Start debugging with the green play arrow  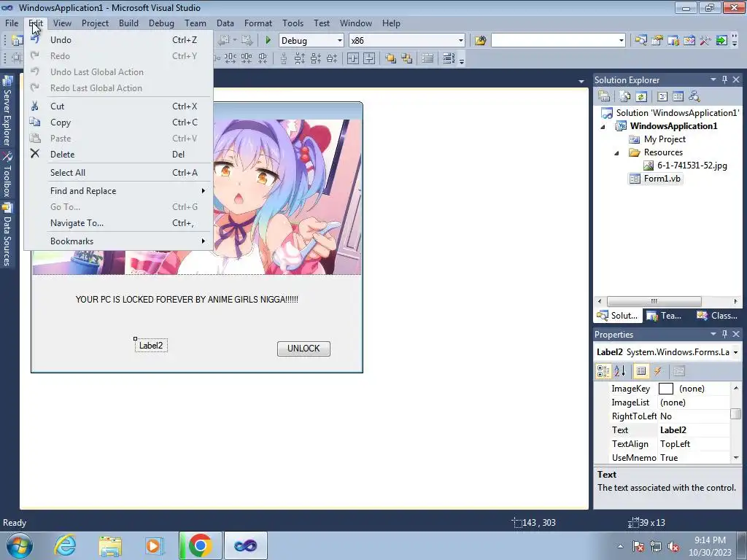pos(268,41)
